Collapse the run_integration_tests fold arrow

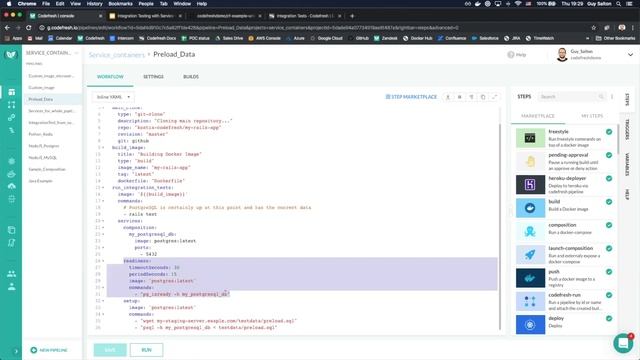pos(103,187)
